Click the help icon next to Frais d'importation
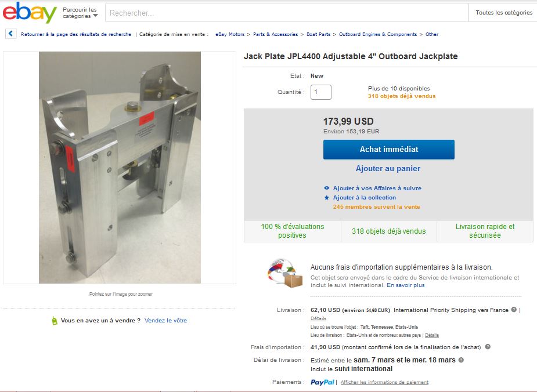 pyautogui.click(x=488, y=347)
